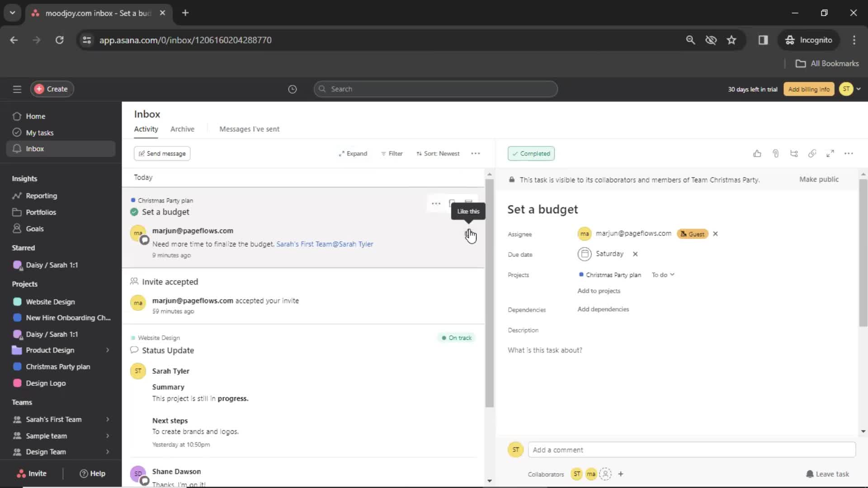Click the link/chain icon on task
Screen dimensions: 868x488
[812, 154]
